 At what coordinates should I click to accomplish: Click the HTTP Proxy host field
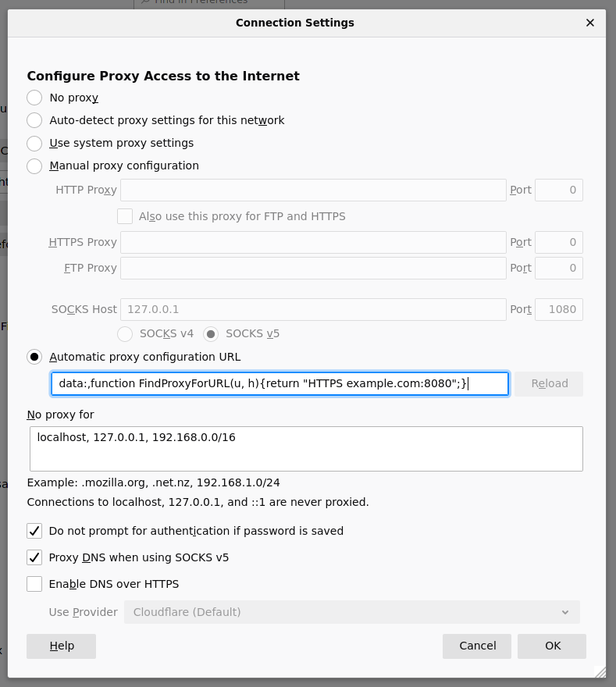point(313,190)
